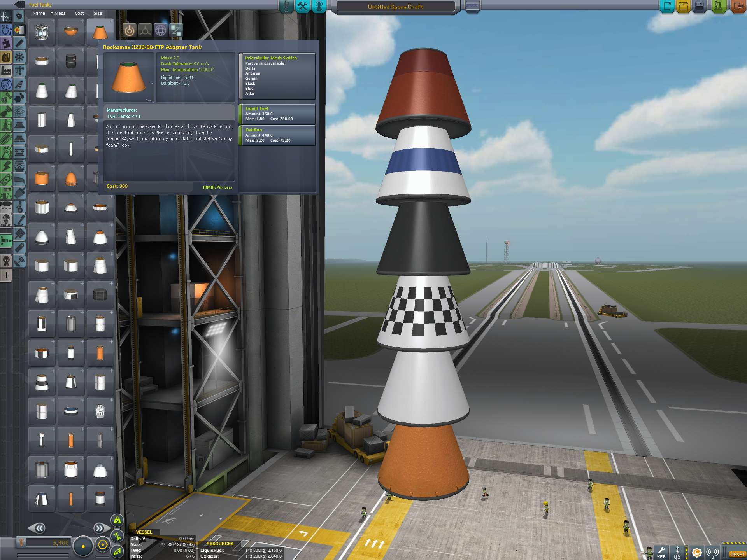747x560 pixels.
Task: Toggle the angle snap hexagon control
Action: point(102,545)
